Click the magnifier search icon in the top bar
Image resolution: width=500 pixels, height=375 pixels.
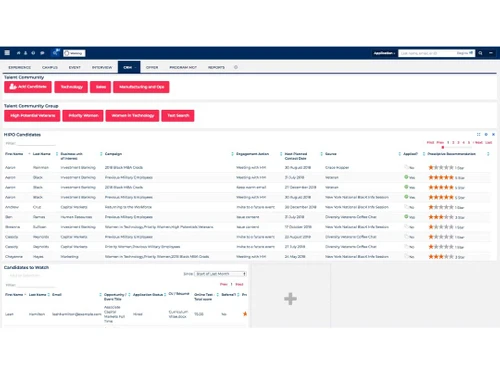[480, 53]
